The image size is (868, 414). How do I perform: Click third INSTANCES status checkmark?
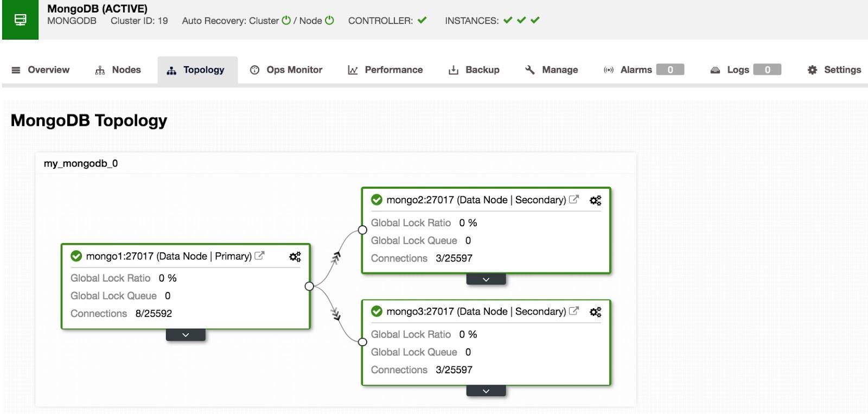click(x=535, y=20)
